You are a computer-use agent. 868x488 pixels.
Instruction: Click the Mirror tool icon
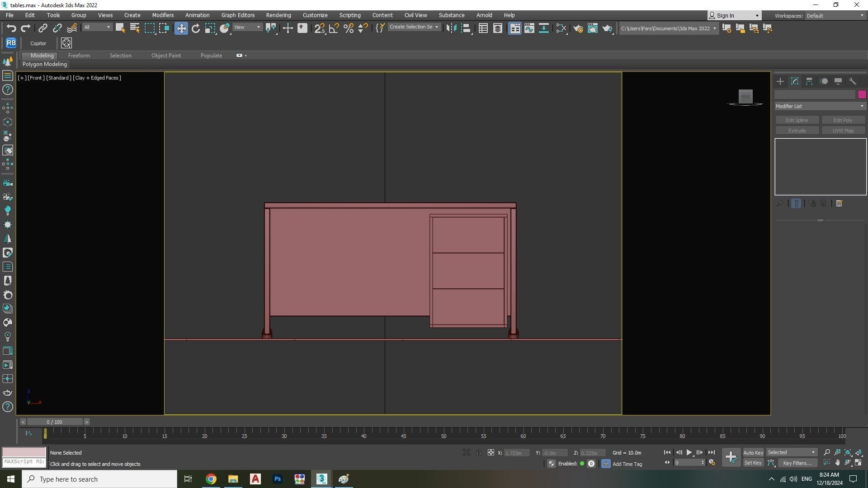(451, 28)
